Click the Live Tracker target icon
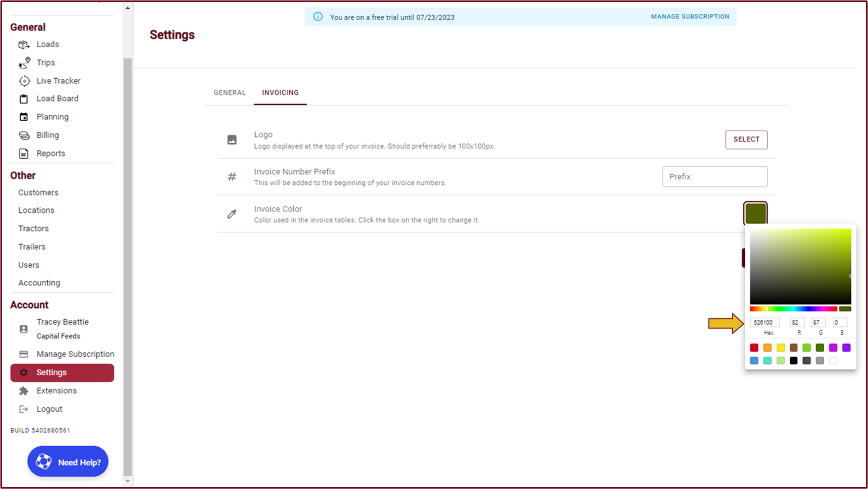The width and height of the screenshot is (868, 489). (24, 81)
